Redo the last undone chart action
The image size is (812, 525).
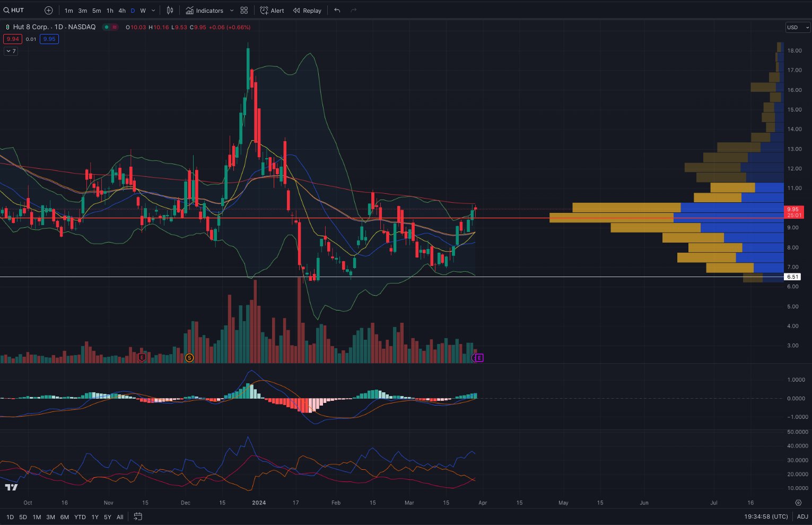pyautogui.click(x=354, y=10)
